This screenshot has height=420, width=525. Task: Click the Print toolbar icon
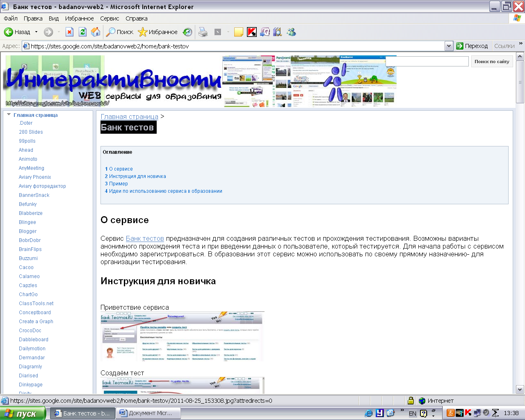click(x=203, y=32)
